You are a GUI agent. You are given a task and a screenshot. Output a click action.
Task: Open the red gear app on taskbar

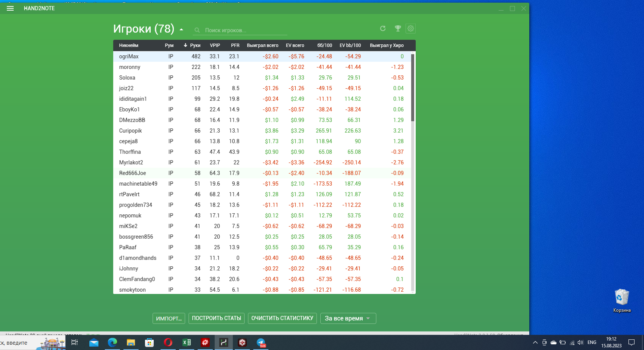coord(205,342)
